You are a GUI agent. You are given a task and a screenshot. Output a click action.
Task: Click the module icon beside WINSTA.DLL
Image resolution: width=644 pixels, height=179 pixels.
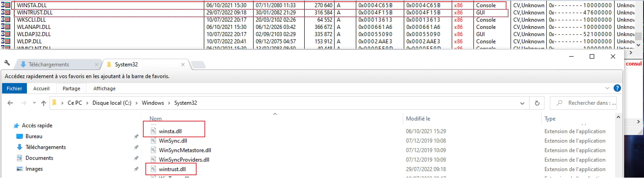(x=5, y=5)
